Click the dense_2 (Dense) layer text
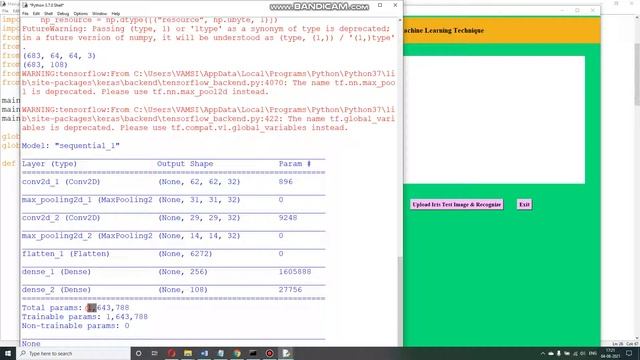 click(x=56, y=289)
